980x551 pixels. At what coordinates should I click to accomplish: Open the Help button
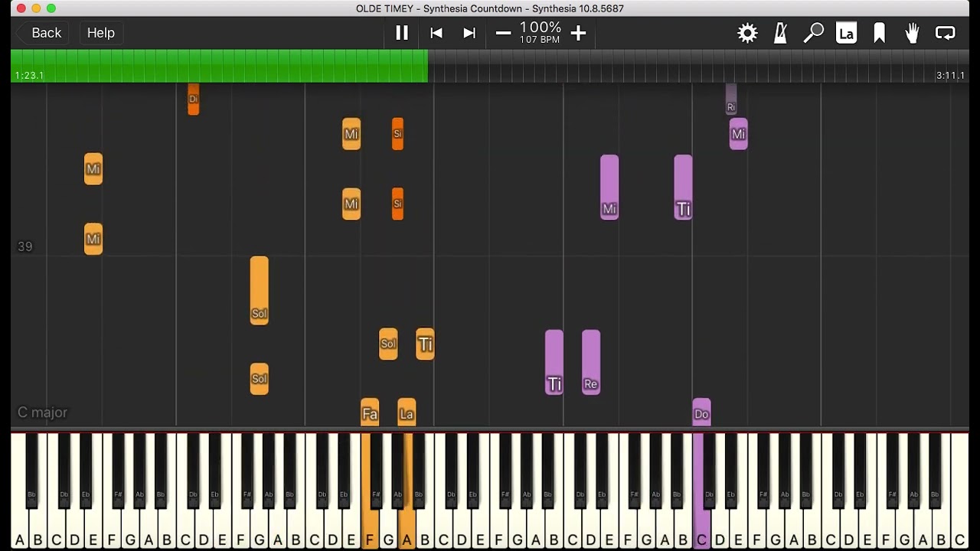point(101,33)
